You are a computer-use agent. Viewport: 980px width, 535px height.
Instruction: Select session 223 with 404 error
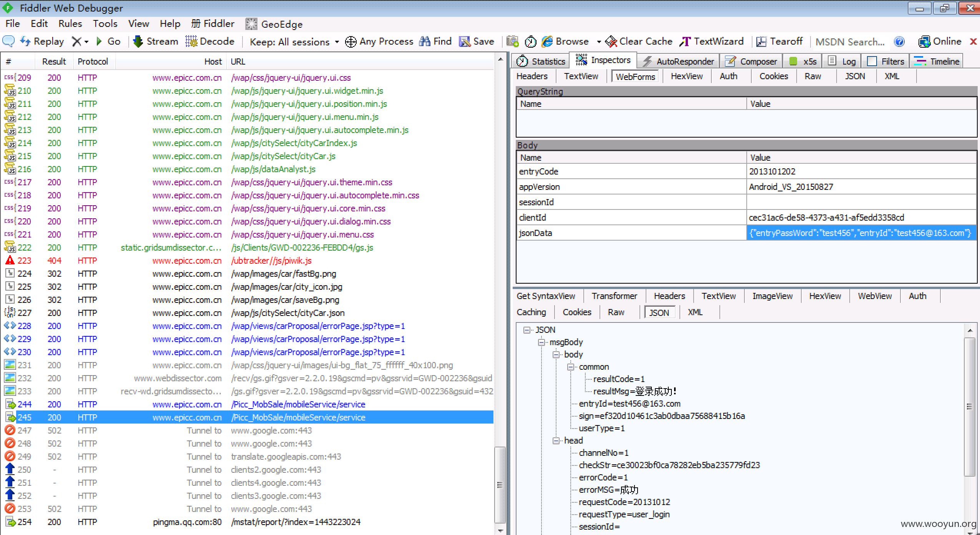pos(248,261)
